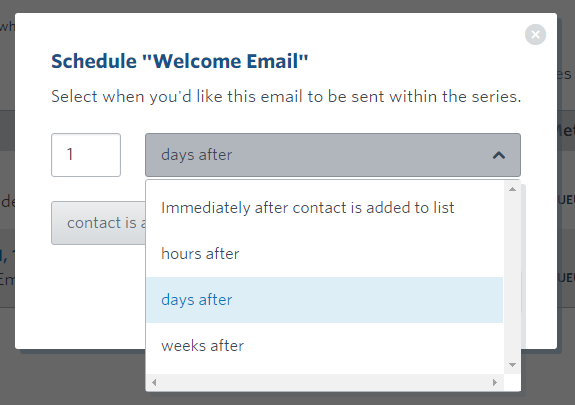Focus the number field containing 1
This screenshot has height=405, width=575.
[86, 155]
